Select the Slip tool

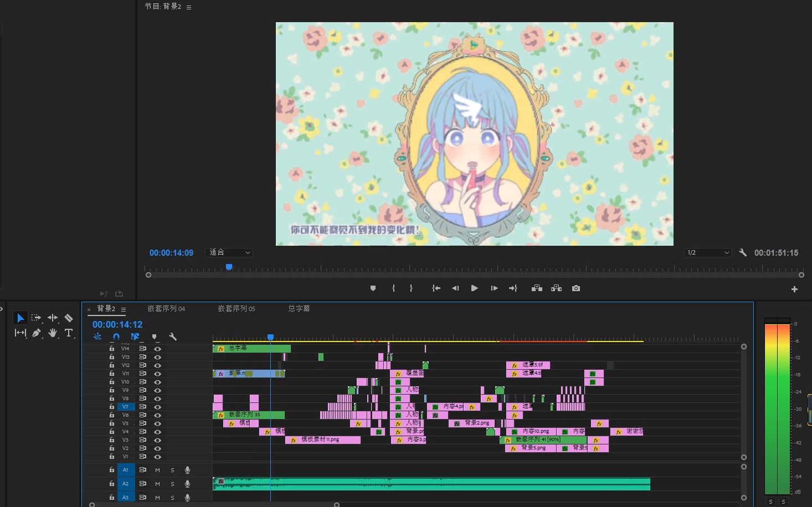[x=20, y=333]
